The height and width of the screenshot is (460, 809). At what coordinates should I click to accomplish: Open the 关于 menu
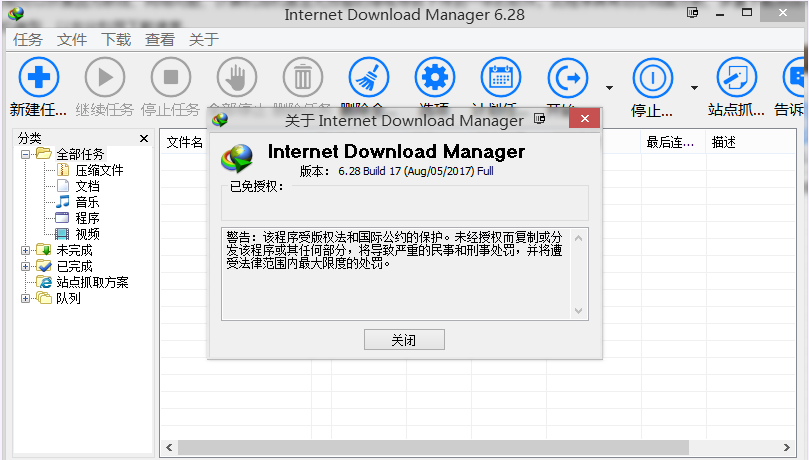click(203, 40)
